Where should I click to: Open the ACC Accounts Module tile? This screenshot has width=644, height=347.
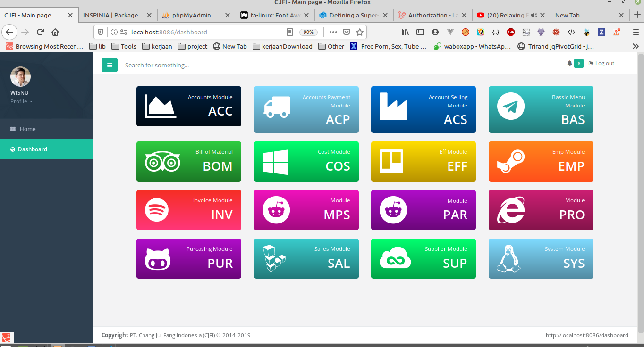click(x=189, y=106)
